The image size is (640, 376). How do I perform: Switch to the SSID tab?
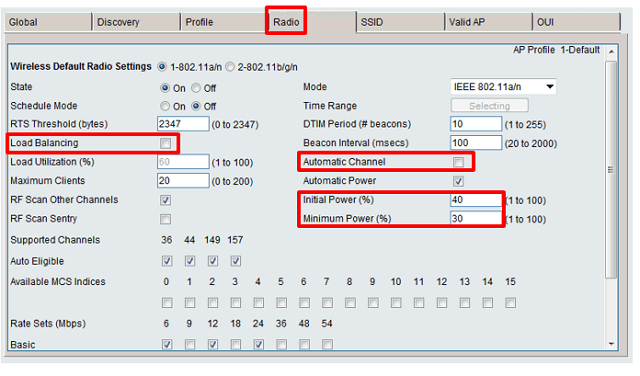click(400, 22)
